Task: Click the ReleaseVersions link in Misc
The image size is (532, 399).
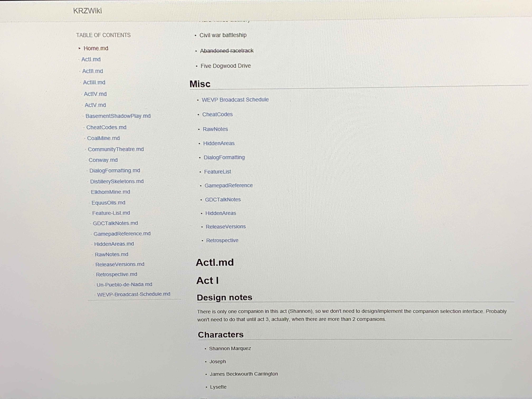Action: click(x=226, y=227)
